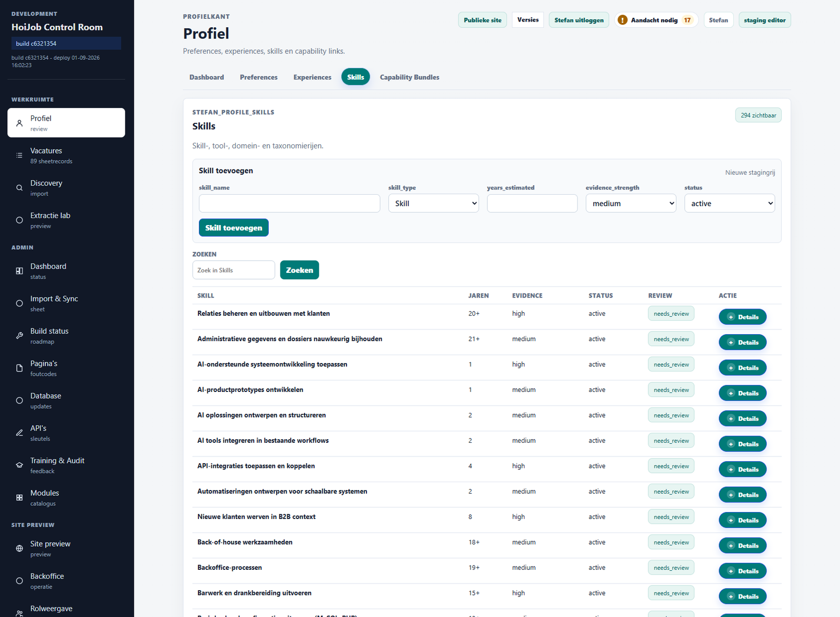Click the plus icon on Details for Backoffice-processen
Image resolution: width=840 pixels, height=617 pixels.
click(x=731, y=571)
